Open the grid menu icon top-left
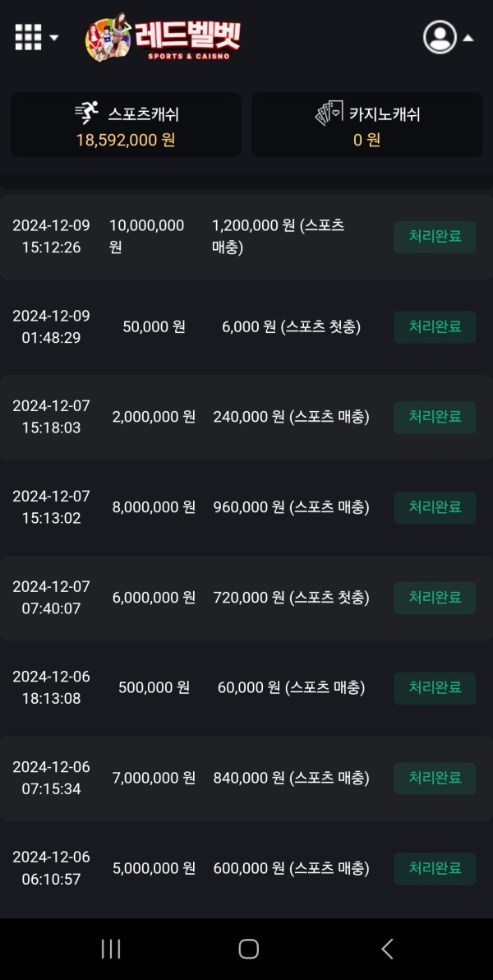 pyautogui.click(x=27, y=36)
